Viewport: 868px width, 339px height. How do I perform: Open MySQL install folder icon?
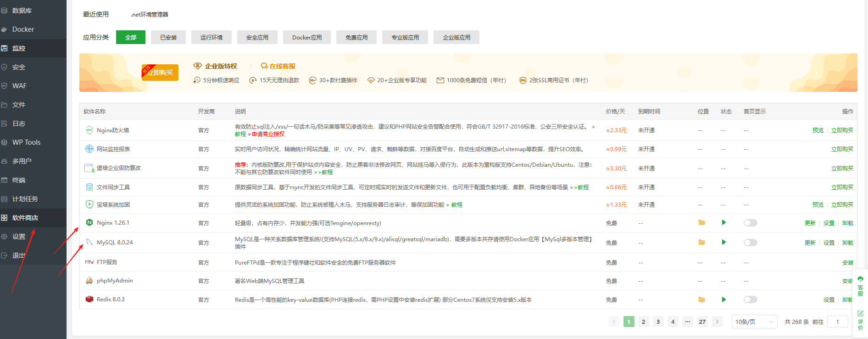coord(701,242)
